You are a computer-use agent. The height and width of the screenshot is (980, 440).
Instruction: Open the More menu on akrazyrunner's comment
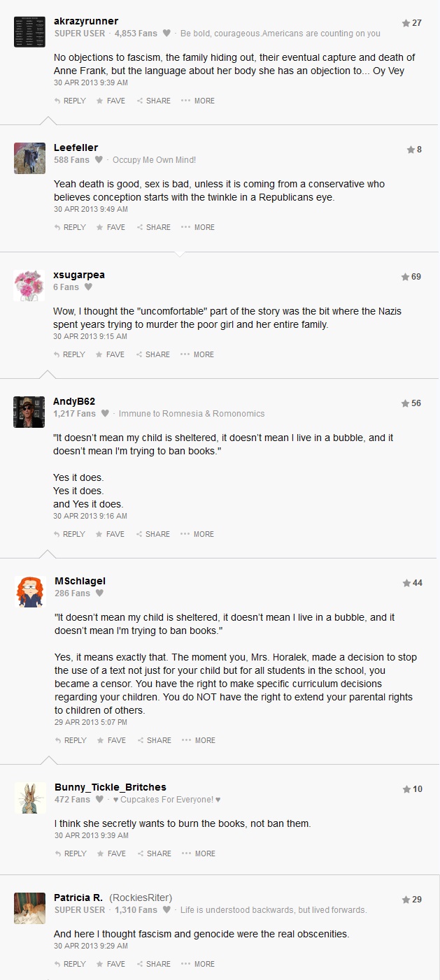tap(198, 101)
